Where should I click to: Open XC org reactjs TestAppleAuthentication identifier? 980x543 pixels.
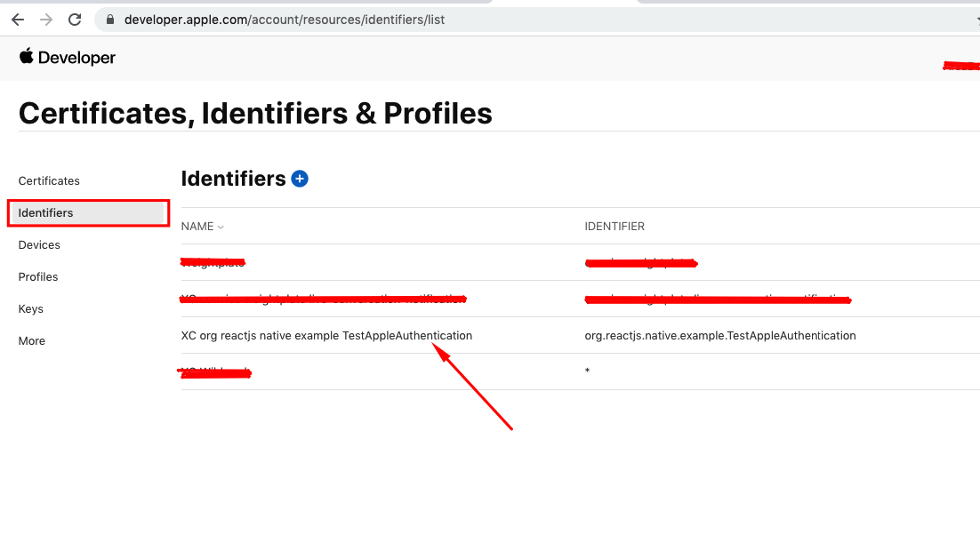pyautogui.click(x=326, y=335)
